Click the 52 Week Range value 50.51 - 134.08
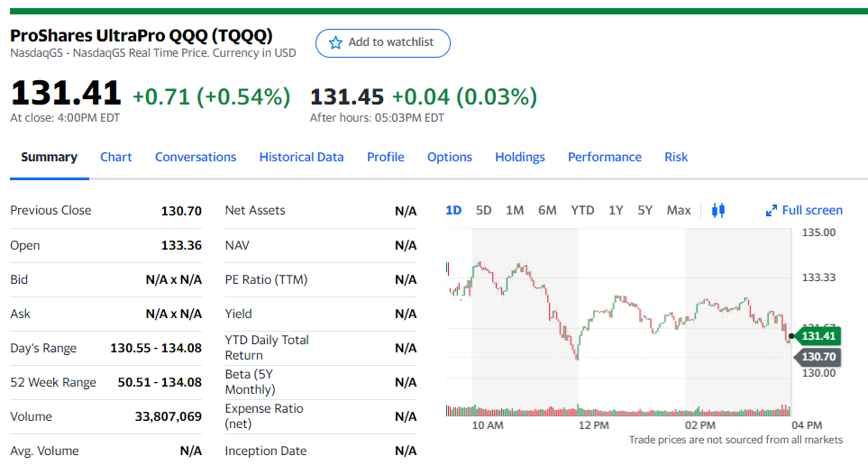Image resolution: width=868 pixels, height=474 pixels. (x=160, y=383)
